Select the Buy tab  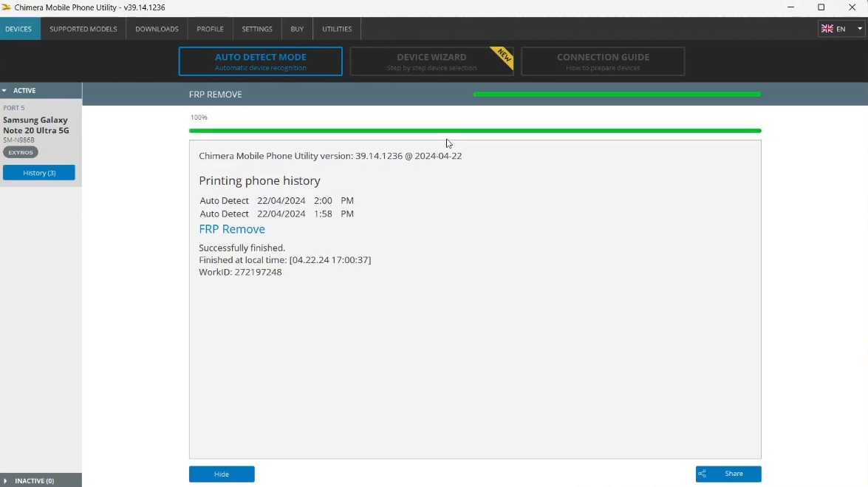[297, 29]
